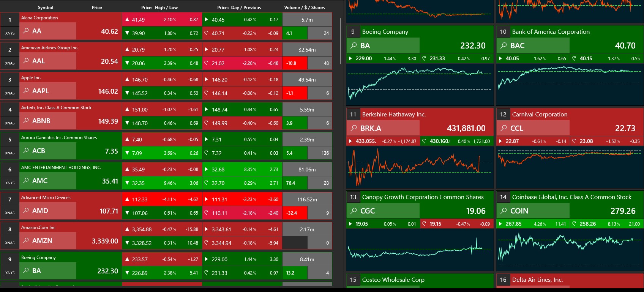The width and height of the screenshot is (644, 292).
Task: Click the magnifier icon on CCL card
Action: [x=504, y=128]
